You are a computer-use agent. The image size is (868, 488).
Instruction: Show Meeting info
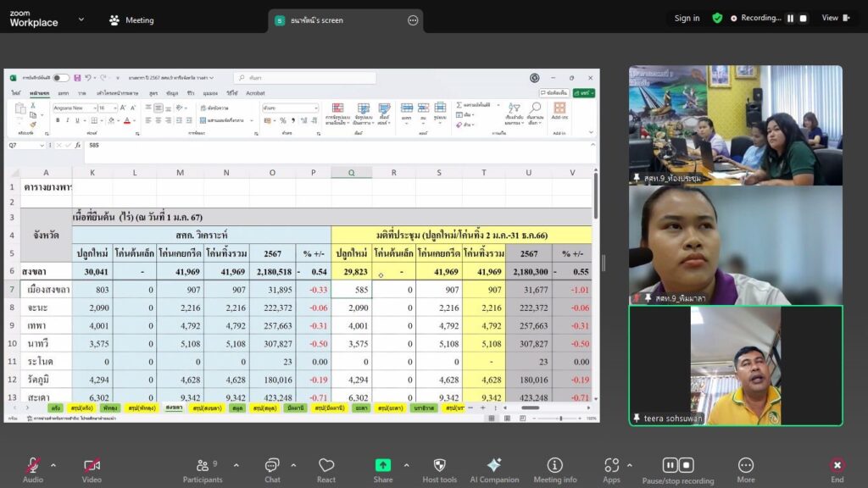554,465
